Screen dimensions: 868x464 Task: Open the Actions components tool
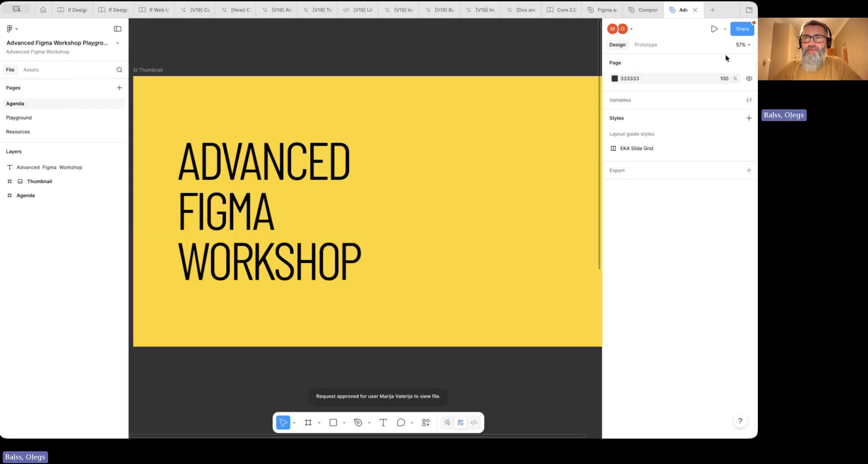(426, 423)
